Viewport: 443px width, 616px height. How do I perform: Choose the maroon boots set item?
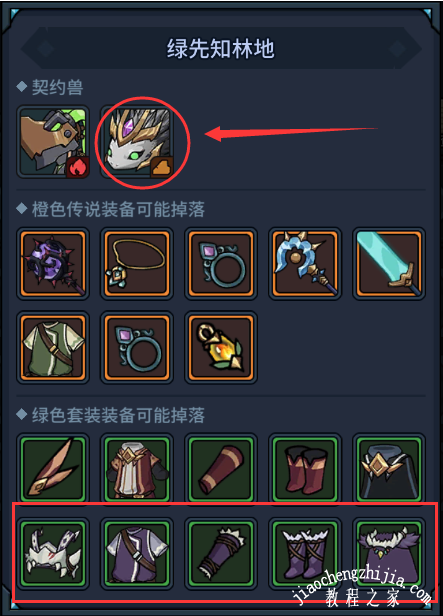pyautogui.click(x=305, y=469)
